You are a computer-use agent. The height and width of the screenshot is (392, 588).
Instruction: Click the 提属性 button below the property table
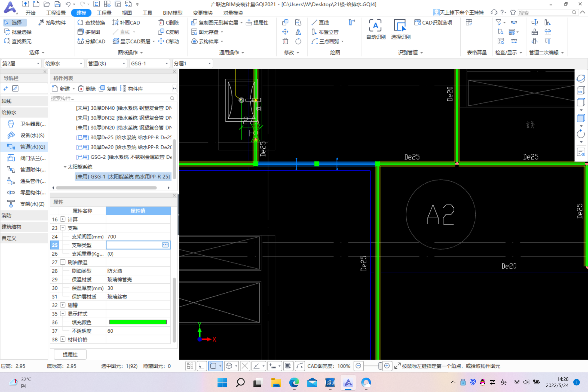pos(70,355)
